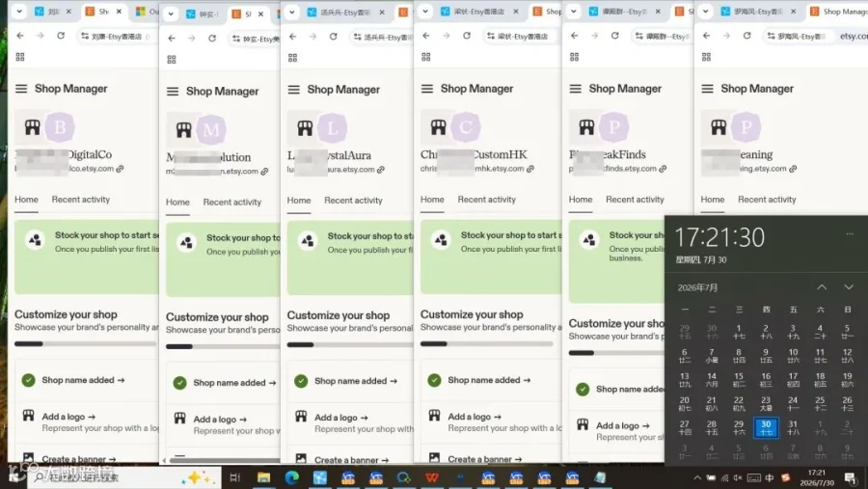868x489 pixels.
Task: Click muted volume icon in system tray
Action: click(738, 477)
